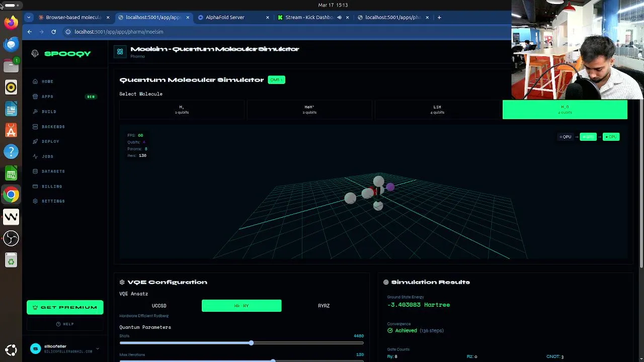644x362 pixels.
Task: Open Settings in the sidebar
Action: (x=53, y=201)
